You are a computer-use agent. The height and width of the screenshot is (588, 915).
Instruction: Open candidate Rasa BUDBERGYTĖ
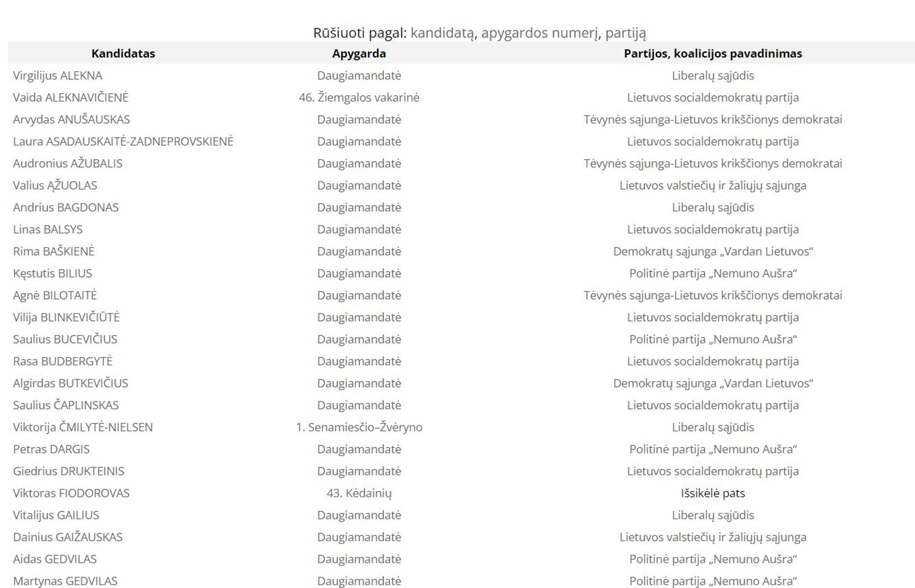pyautogui.click(x=63, y=361)
